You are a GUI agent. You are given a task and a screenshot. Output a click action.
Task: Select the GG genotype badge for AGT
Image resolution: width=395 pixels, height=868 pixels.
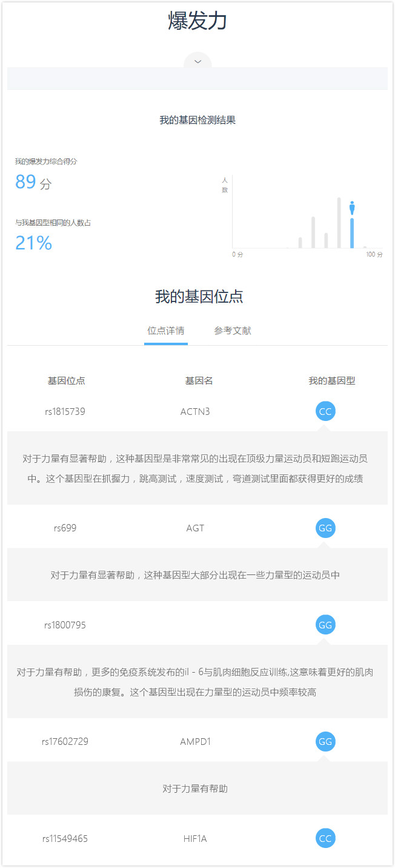pyautogui.click(x=325, y=528)
